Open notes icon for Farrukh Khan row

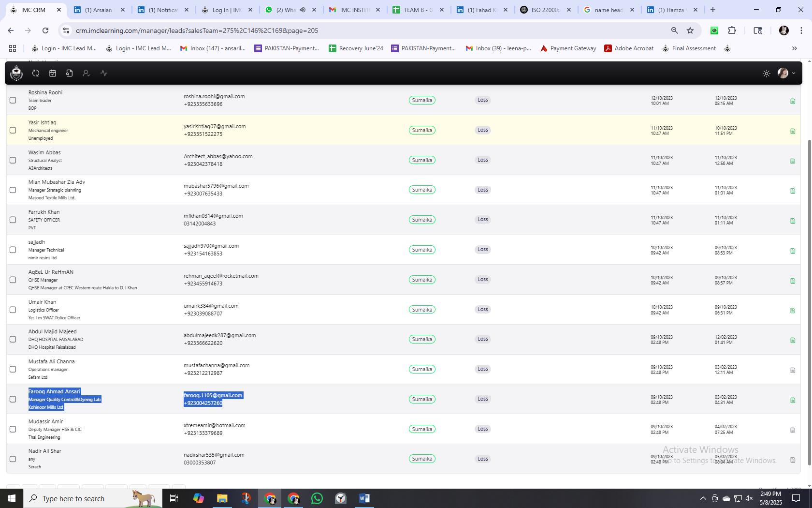coord(793,221)
